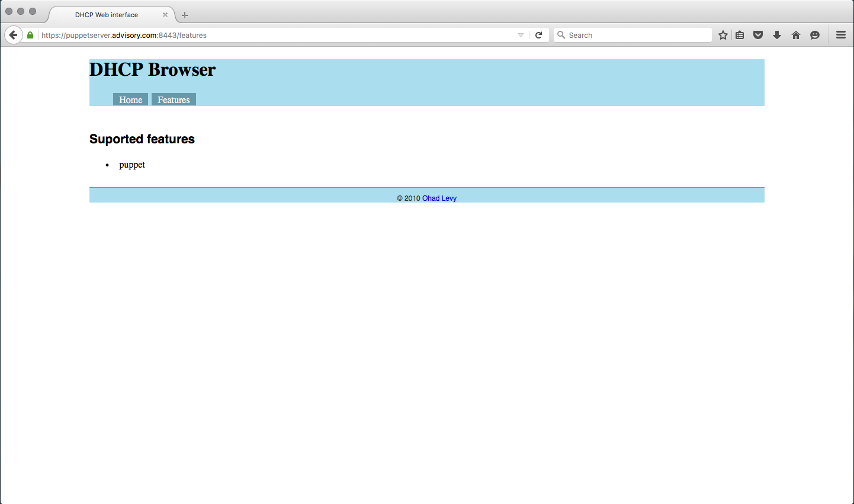
Task: Go back with the browser back arrow
Action: point(13,35)
